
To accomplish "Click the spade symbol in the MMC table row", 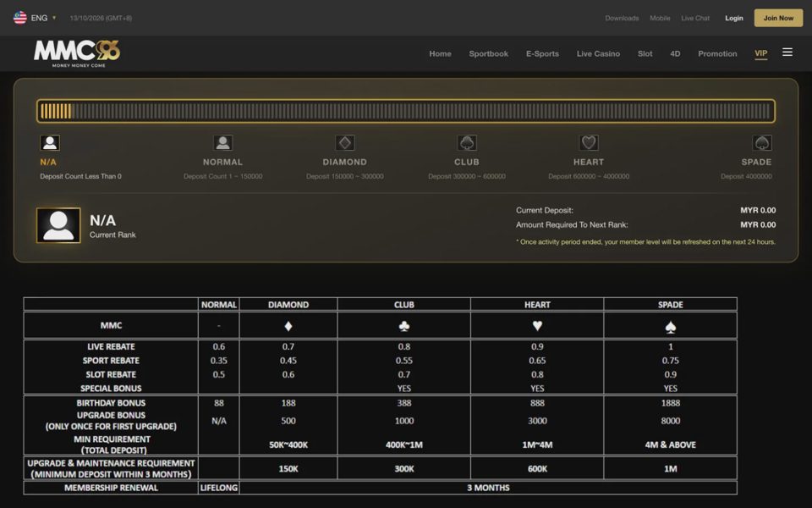I will (x=670, y=327).
